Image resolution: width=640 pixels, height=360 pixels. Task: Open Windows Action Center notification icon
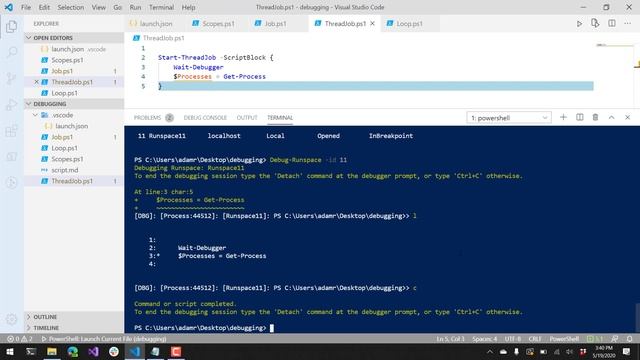click(627, 351)
